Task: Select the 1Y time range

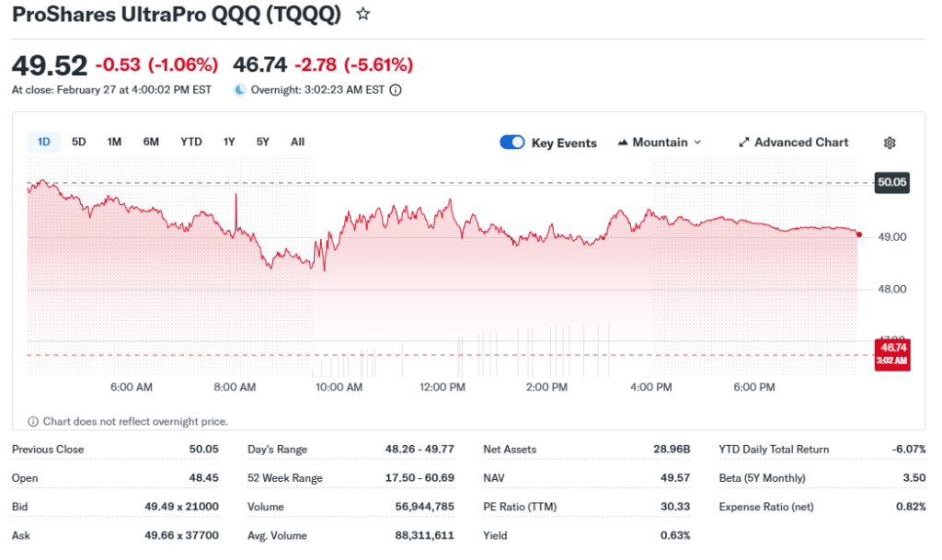Action: pos(229,142)
